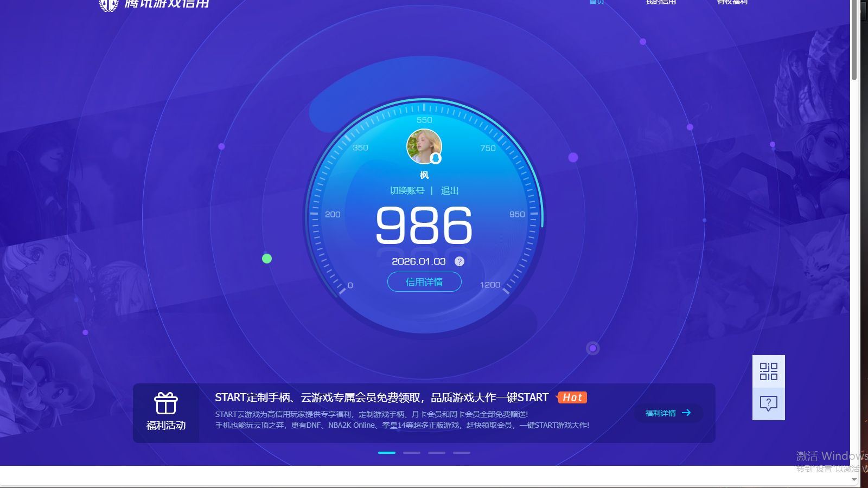This screenshot has width=868, height=488.
Task: Click the Tencent Game Credit shield logo
Action: pyautogui.click(x=108, y=5)
